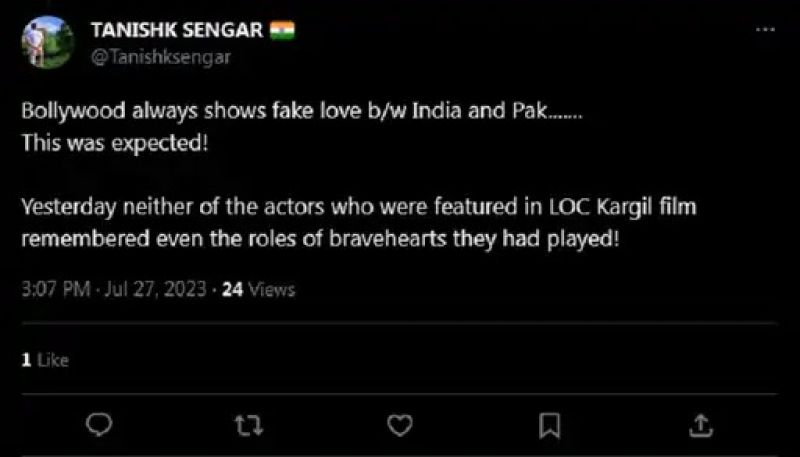Bookmark this tweet
Image resolution: width=800 pixels, height=457 pixels.
pyautogui.click(x=549, y=426)
